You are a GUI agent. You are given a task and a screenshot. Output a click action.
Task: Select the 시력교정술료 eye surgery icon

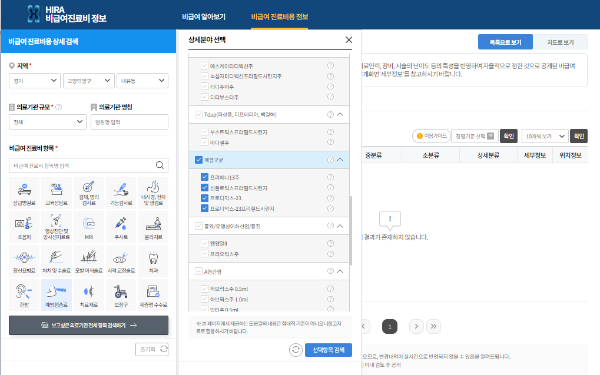(121, 261)
